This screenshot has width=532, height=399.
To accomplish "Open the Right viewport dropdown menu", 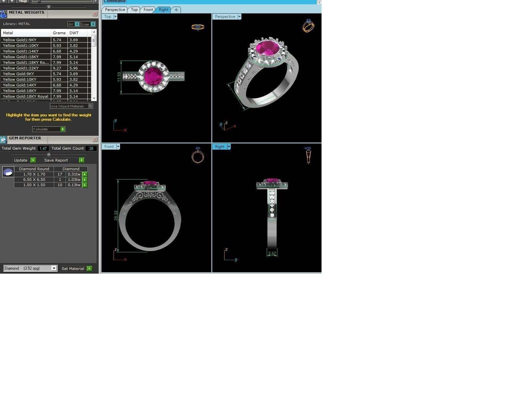I will pos(229,147).
